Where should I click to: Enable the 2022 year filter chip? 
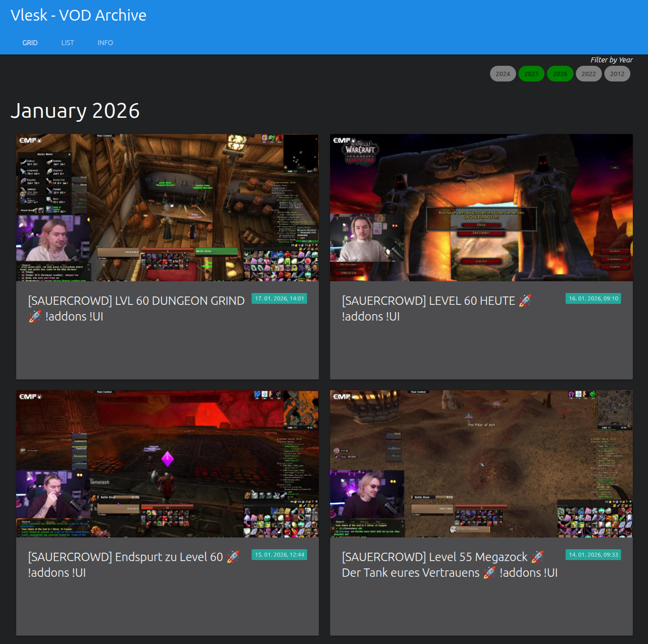(x=589, y=74)
